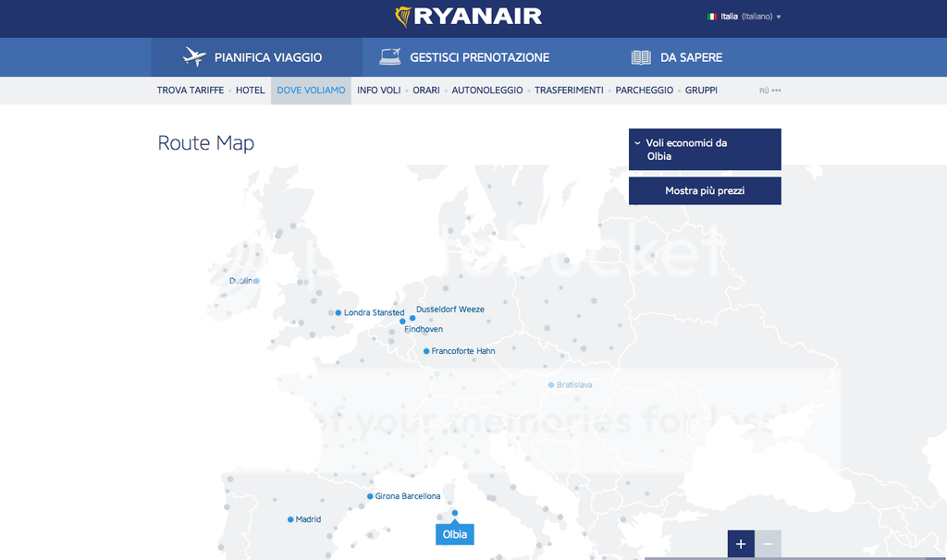Viewport: 947px width, 560px height.
Task: Click the Dusseldorf Weeze map label
Action: click(x=450, y=310)
